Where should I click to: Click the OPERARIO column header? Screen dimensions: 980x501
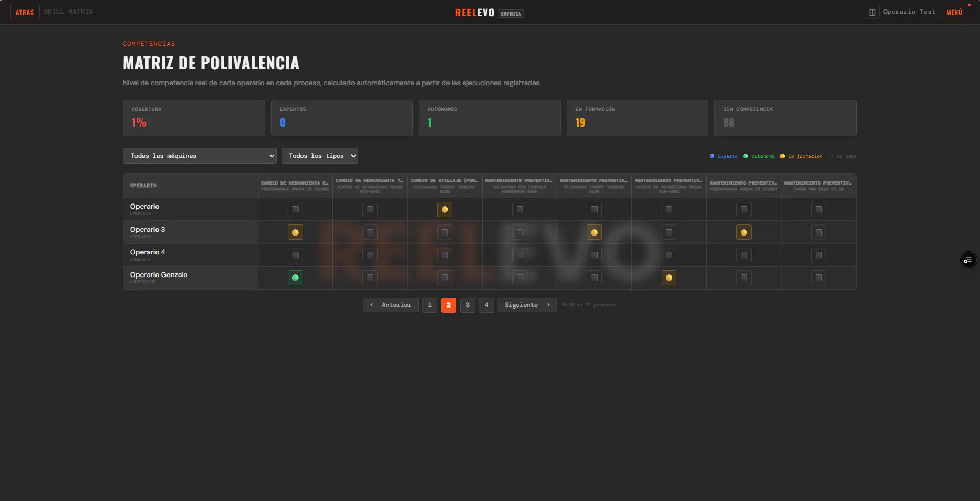pos(191,186)
